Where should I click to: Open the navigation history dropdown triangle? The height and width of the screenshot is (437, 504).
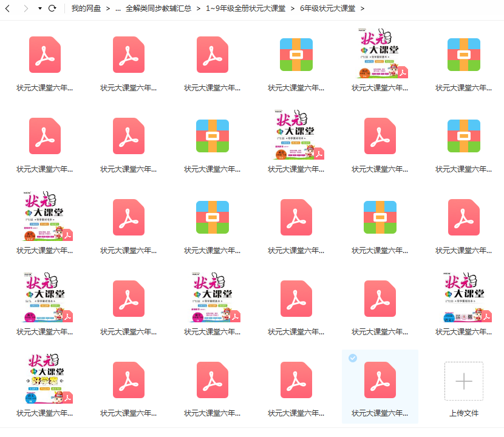(x=40, y=8)
